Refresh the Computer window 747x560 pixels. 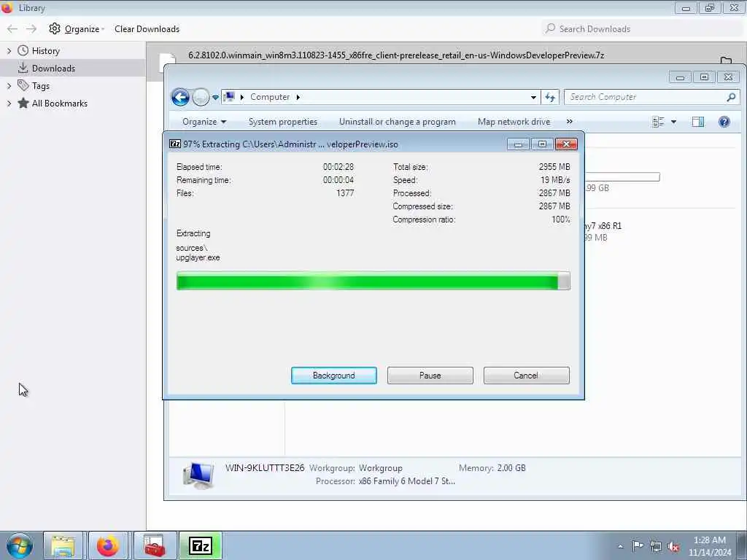[550, 97]
